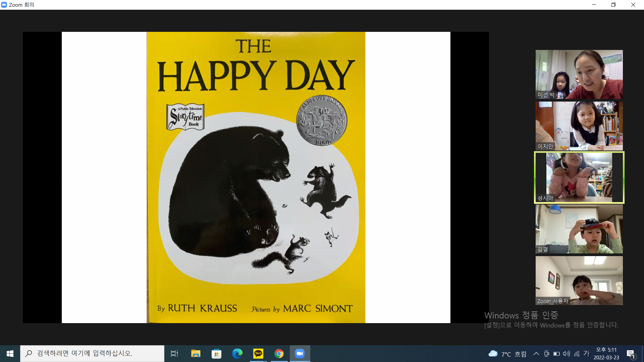Click the Show Desktop sliver
Screen dimensions: 644x362
(x=643, y=354)
